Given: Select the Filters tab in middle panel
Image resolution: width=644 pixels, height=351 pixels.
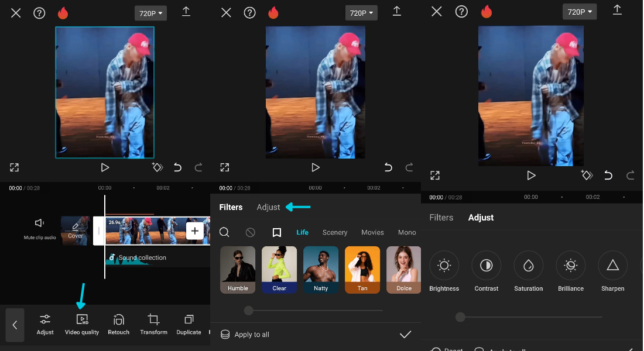Looking at the screenshot, I should coord(231,207).
